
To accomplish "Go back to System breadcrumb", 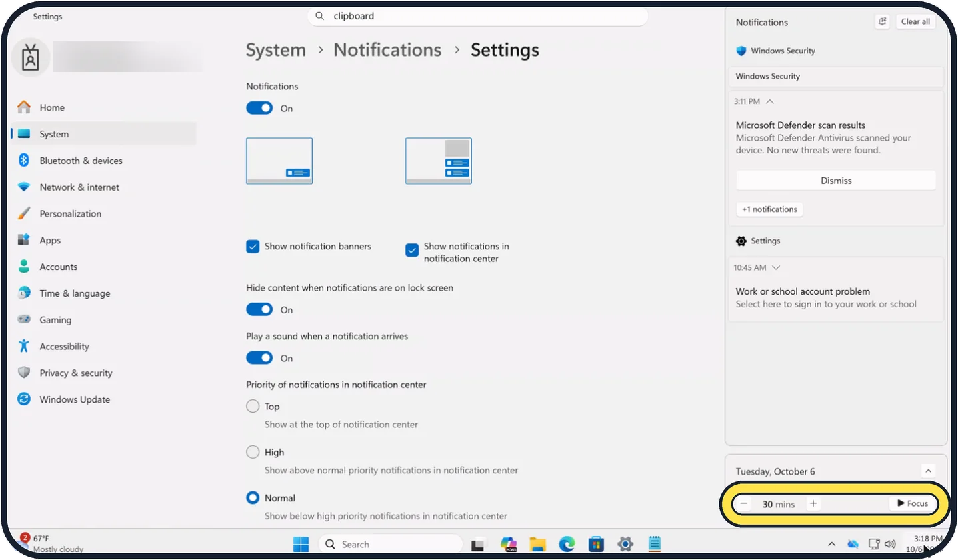I will tap(276, 50).
